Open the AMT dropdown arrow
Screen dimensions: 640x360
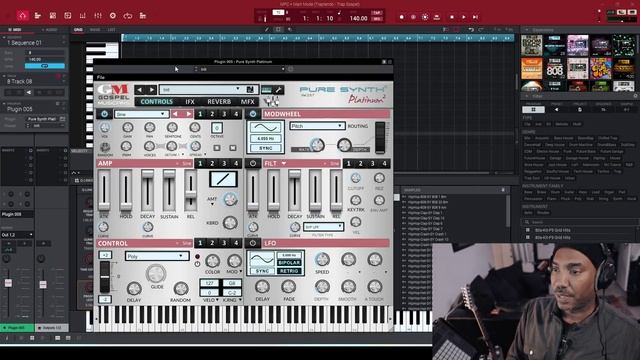[x=212, y=204]
